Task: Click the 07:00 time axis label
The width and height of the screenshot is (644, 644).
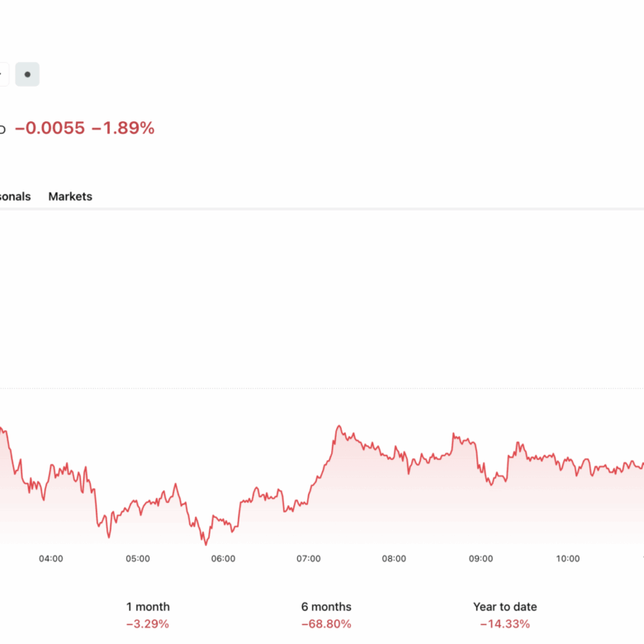Action: click(x=309, y=559)
